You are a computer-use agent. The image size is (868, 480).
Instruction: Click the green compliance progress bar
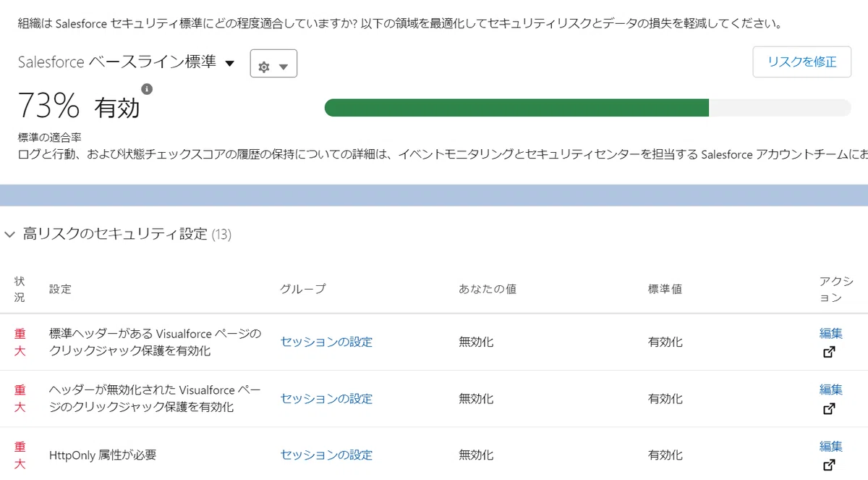coord(516,108)
